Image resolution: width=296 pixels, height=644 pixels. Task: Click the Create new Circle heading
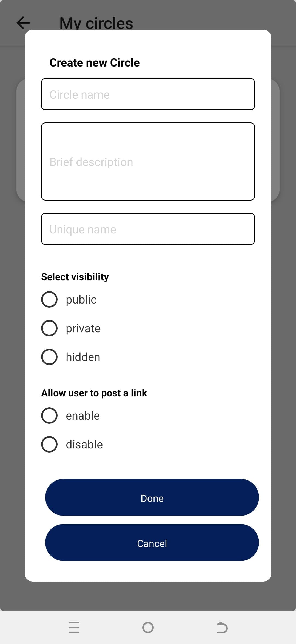[x=95, y=63]
